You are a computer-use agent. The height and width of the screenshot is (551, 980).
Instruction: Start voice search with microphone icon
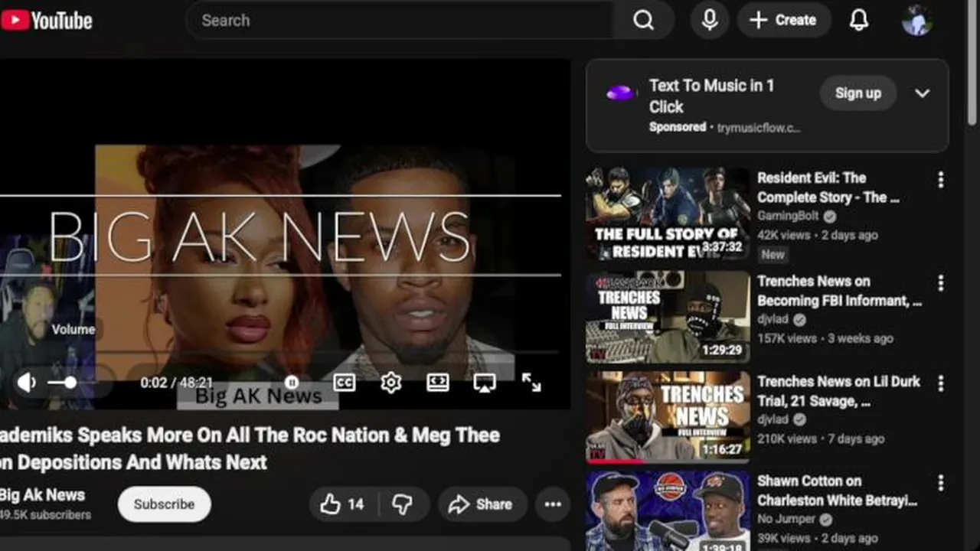pos(710,21)
